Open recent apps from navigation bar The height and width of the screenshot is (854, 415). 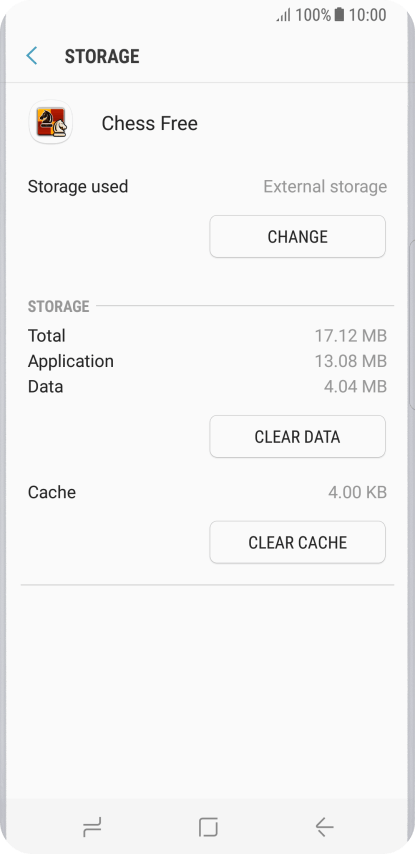tap(92, 827)
